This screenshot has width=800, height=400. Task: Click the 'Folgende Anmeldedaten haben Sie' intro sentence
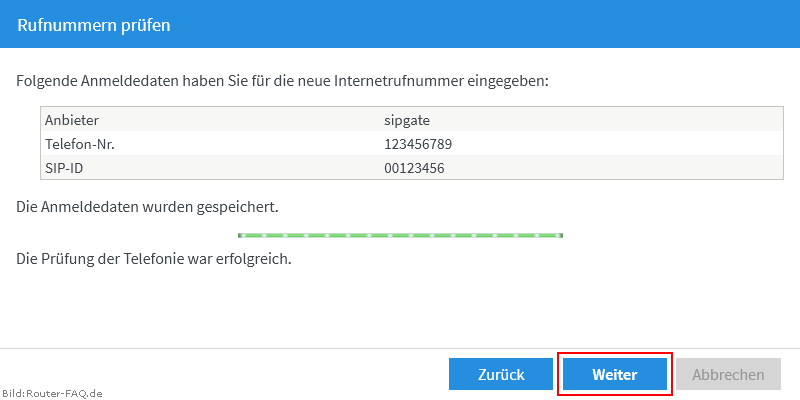tap(282, 81)
